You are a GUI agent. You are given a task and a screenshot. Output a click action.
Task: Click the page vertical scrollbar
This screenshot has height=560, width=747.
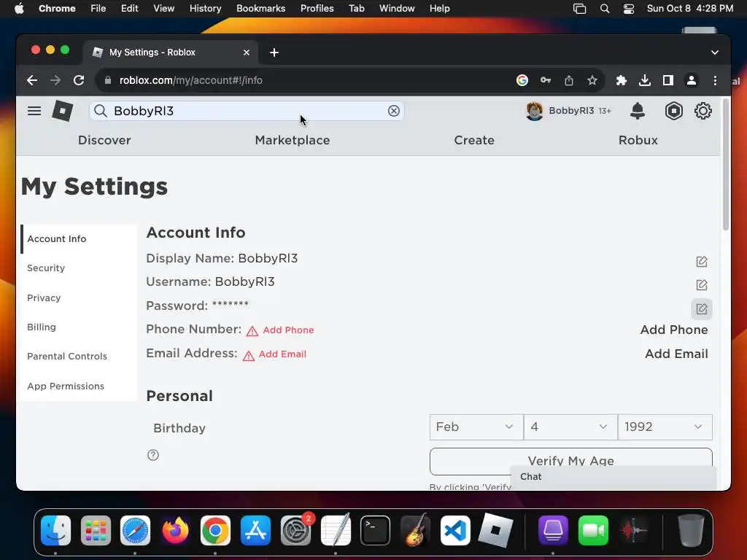point(726,164)
